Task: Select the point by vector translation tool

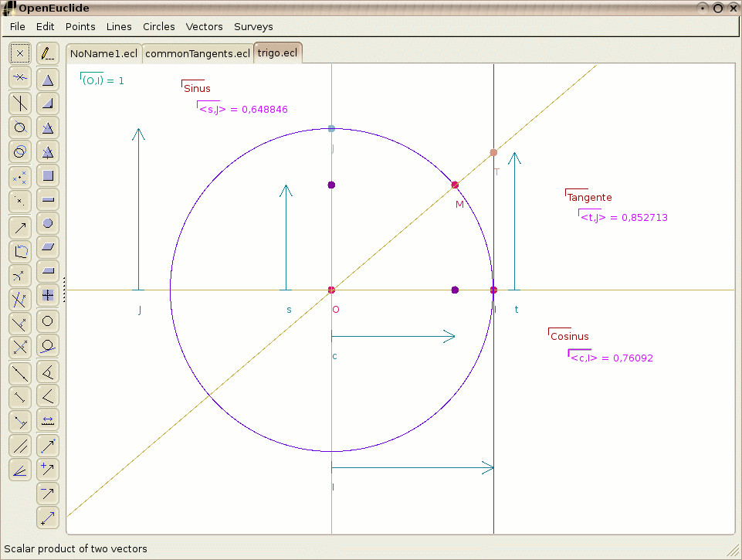Action: 20,227
